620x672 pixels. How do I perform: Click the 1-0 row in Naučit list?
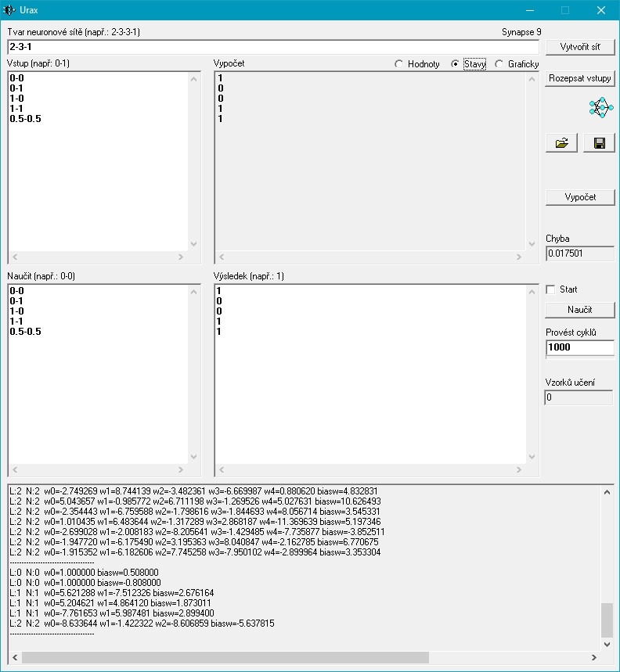click(x=16, y=311)
